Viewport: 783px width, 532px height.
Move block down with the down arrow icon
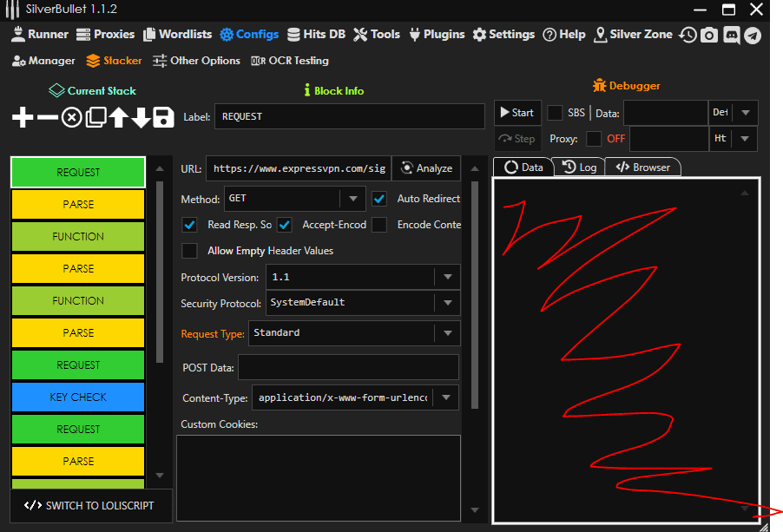click(x=141, y=118)
